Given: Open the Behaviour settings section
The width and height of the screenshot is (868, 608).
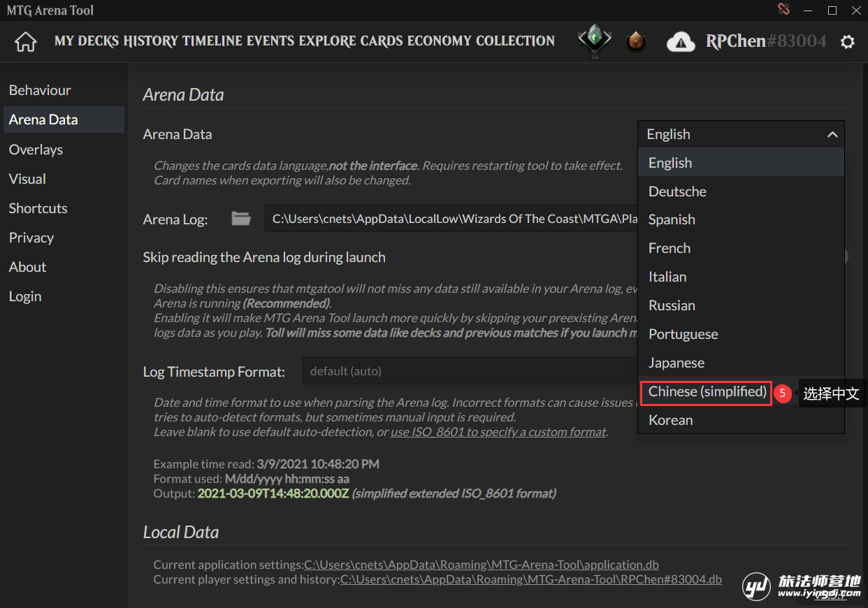Looking at the screenshot, I should pyautogui.click(x=64, y=90).
